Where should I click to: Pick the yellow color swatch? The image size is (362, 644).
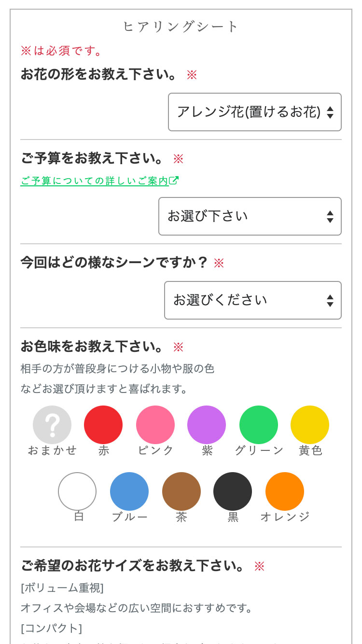(310, 425)
